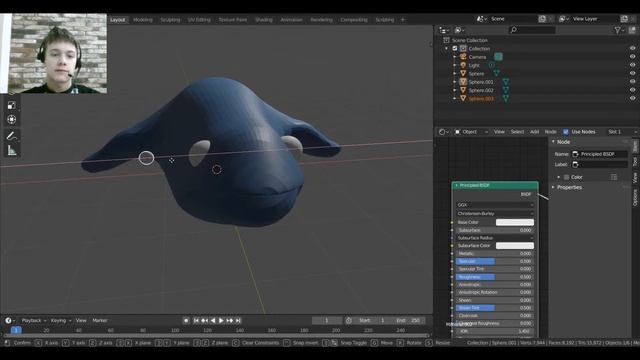Select the Transform tool in viewport toolbar
Image resolution: width=640 pixels, height=360 pixels.
point(11,119)
